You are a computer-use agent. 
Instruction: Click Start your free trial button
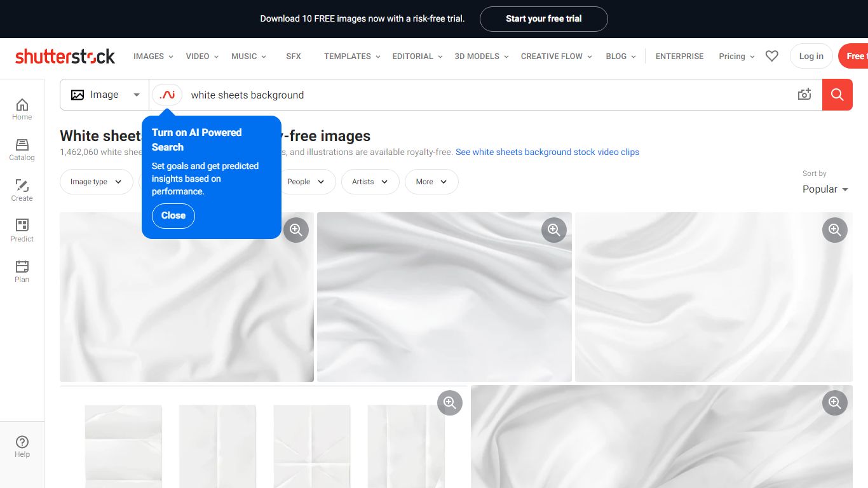coord(544,18)
